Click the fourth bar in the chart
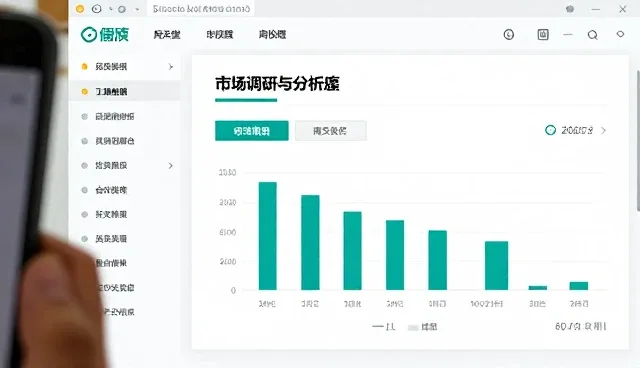Screen dimensions: 640x368 (x=395, y=255)
